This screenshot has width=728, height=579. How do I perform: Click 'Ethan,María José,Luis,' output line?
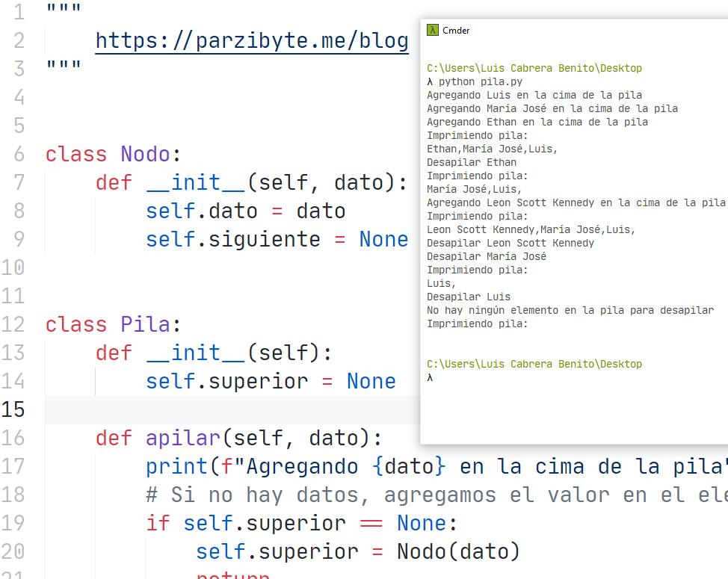coord(492,149)
